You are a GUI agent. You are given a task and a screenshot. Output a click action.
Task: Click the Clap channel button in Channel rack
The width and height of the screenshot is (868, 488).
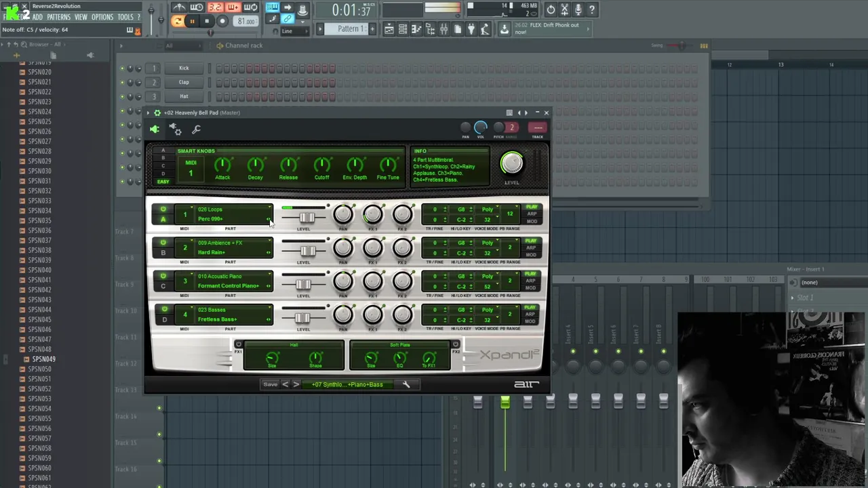[x=184, y=82]
